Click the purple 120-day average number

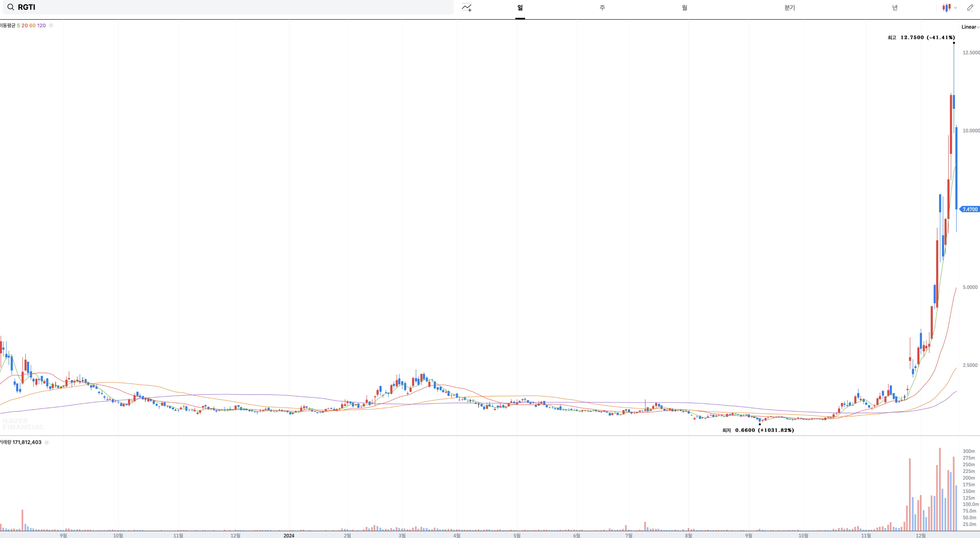(x=41, y=26)
